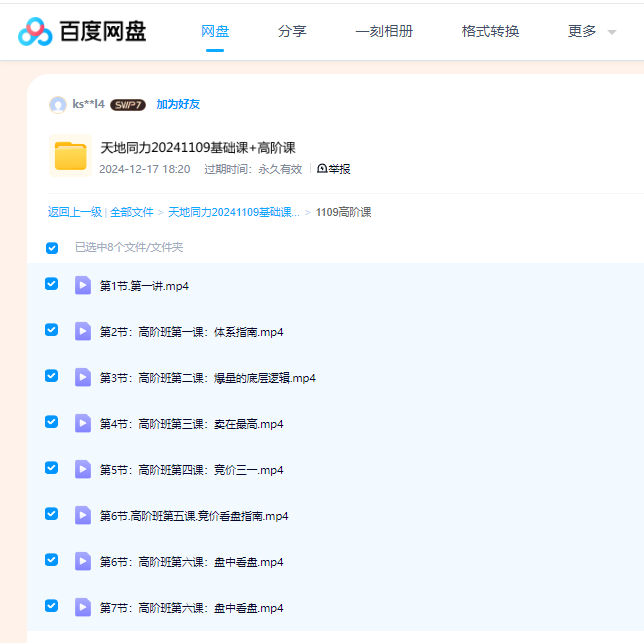644x643 pixels.
Task: Open file 第7节：高阶班第六课：盘中看盘.mp4
Action: [191, 608]
